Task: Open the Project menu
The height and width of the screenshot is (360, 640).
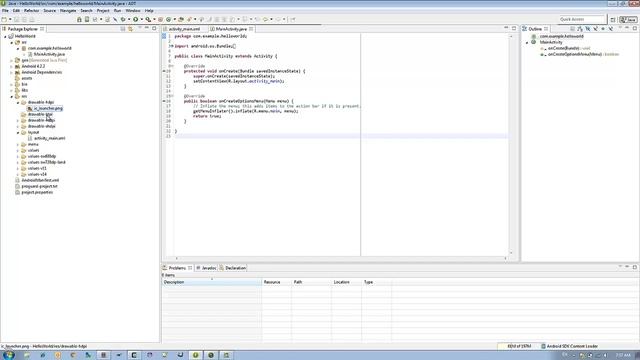Action: point(103,11)
